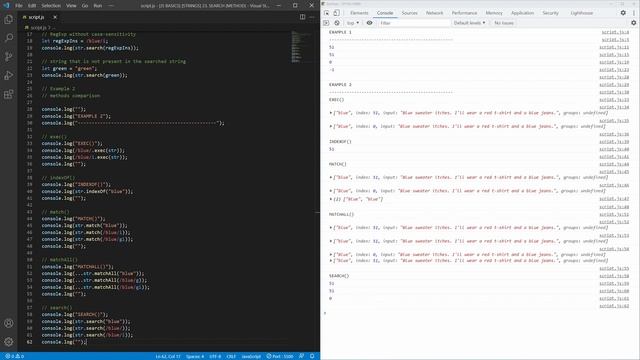The image size is (640, 360).
Task: Open the Search view in activity bar
Action: (x=9, y=38)
